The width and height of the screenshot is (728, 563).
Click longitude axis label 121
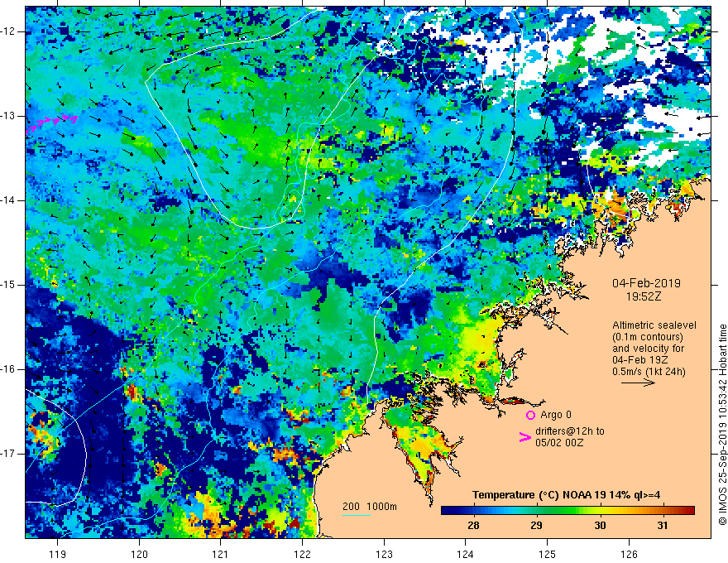(x=220, y=554)
